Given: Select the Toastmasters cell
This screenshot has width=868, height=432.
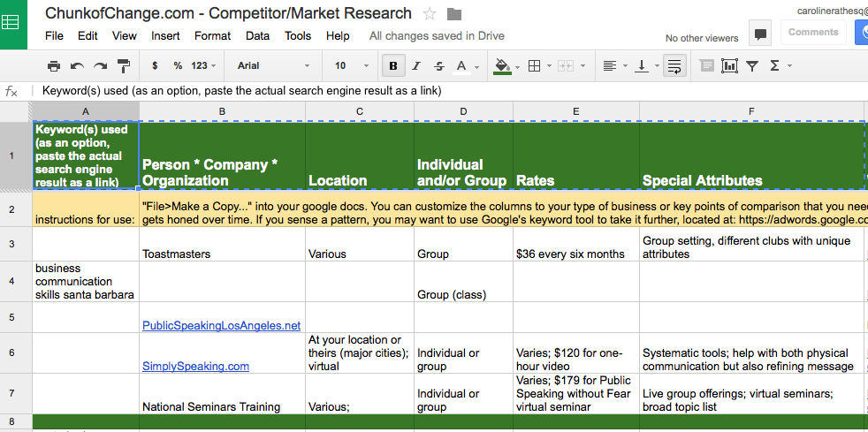Looking at the screenshot, I should (222, 244).
